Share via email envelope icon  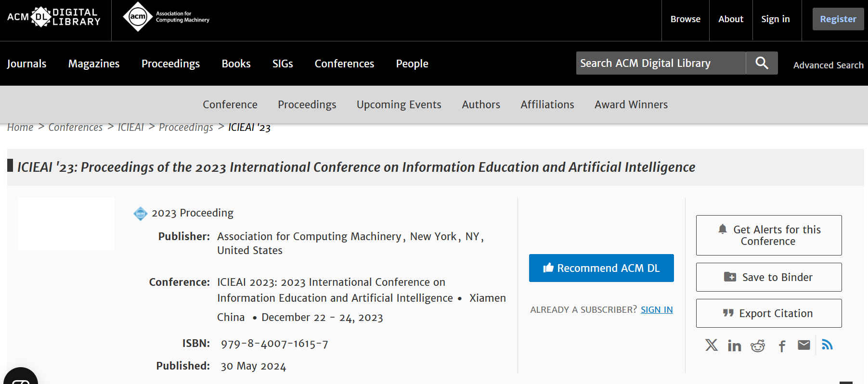pyautogui.click(x=804, y=345)
